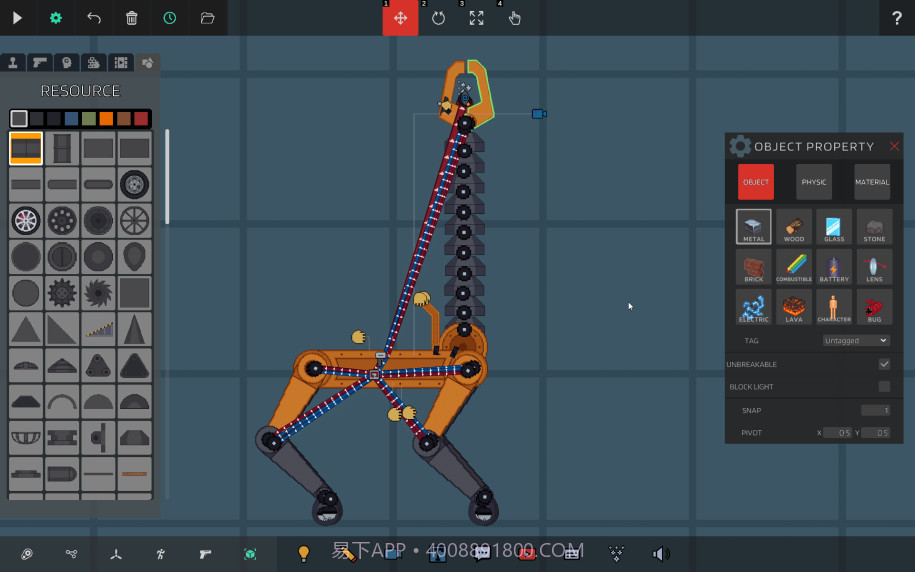Toggle the UNBREAKABLE checkbox

[x=884, y=364]
